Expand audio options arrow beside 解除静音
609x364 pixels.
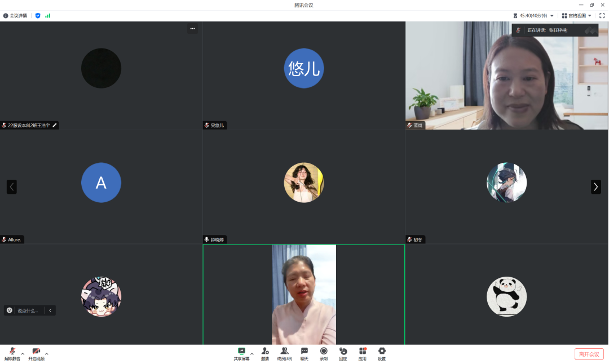coord(23,354)
